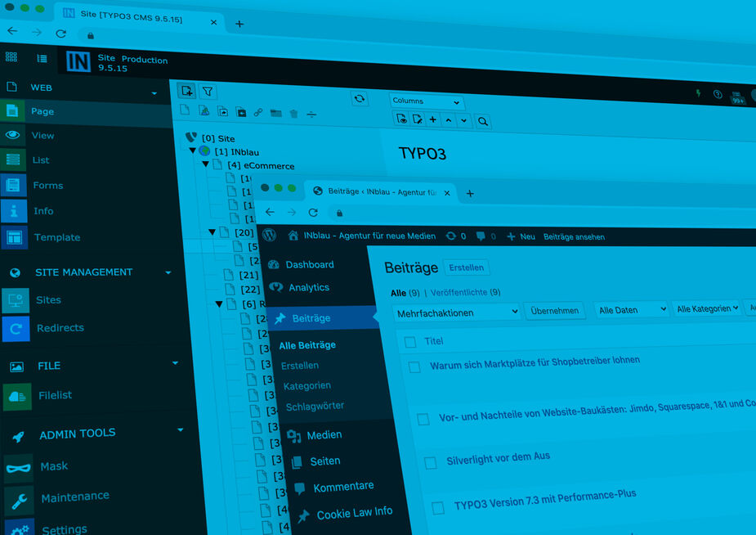Screen dimensions: 756x535
Task: Click the plus icon in TYPO3 docheader
Action: (433, 119)
